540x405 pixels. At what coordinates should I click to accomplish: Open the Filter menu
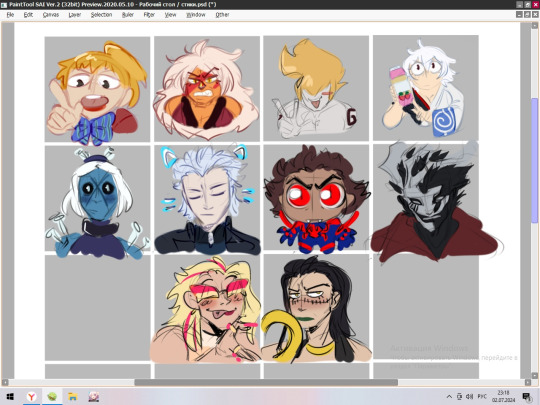tap(149, 14)
